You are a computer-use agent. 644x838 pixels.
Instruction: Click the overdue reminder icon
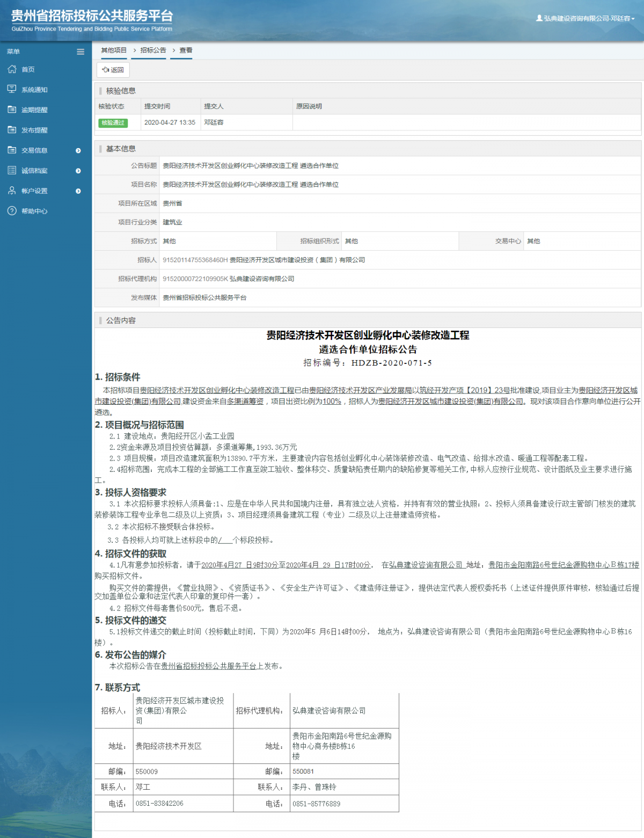tap(12, 110)
